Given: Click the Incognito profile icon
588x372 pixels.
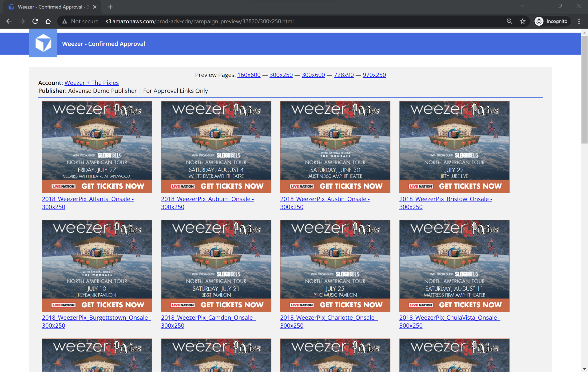Looking at the screenshot, I should tap(539, 21).
